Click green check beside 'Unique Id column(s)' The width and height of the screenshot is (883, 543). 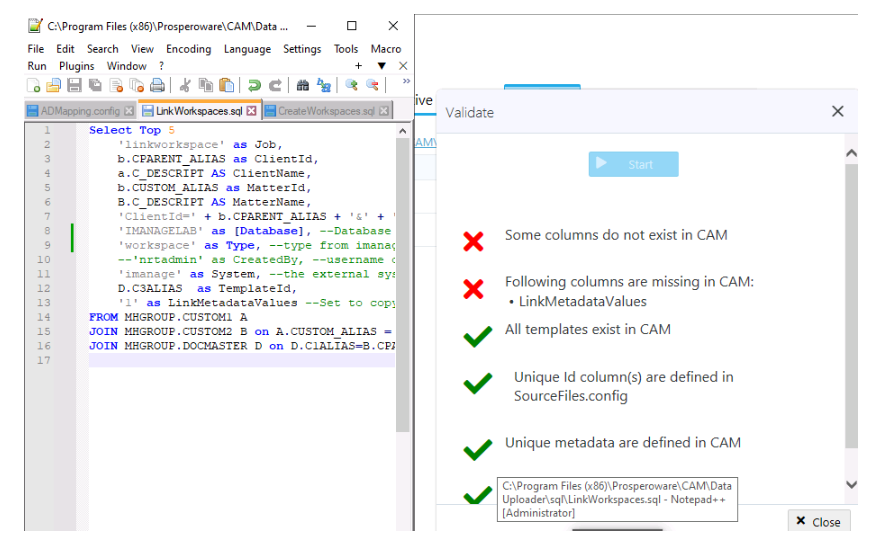pos(478,383)
